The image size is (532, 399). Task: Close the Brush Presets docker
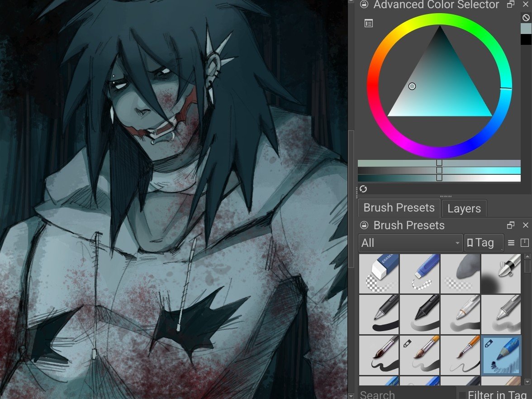(x=526, y=225)
